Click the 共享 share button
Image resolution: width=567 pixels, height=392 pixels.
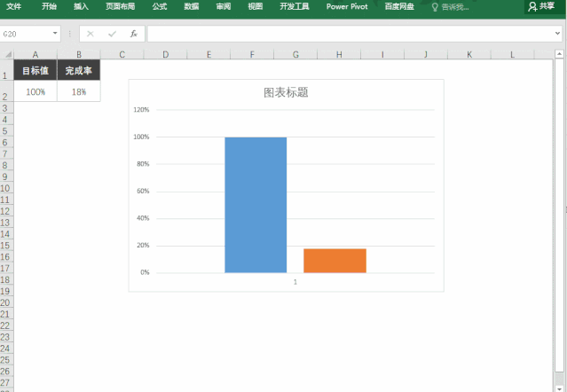(x=541, y=6)
